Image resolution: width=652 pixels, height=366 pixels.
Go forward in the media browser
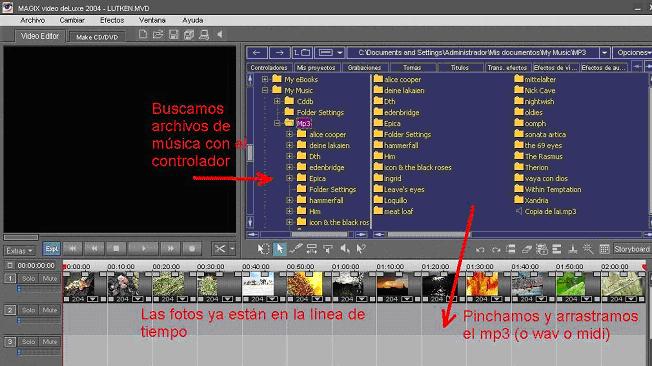[279, 52]
